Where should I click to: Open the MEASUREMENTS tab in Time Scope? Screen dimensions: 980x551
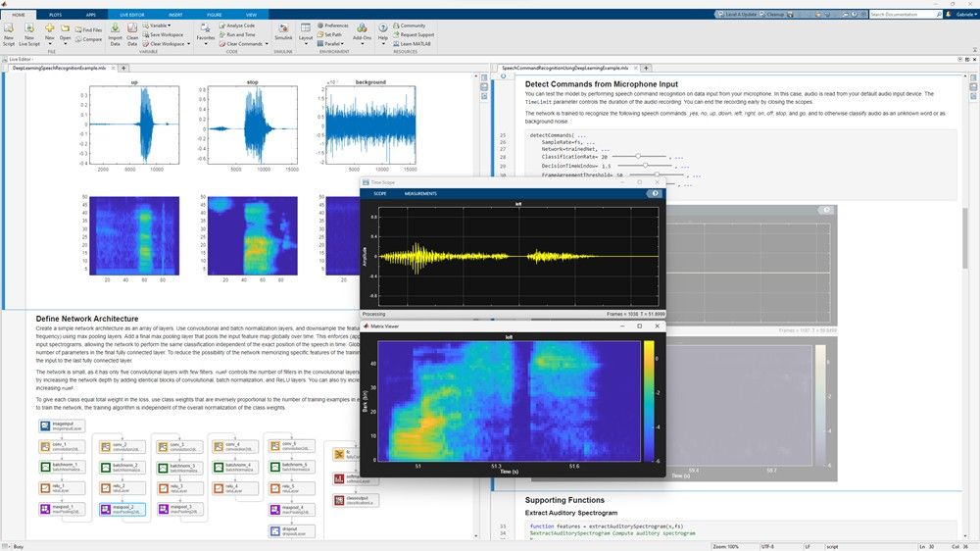420,193
